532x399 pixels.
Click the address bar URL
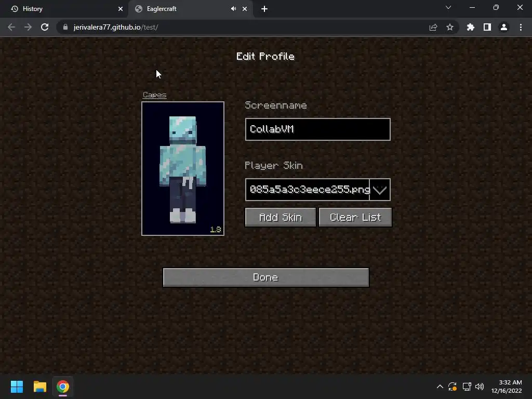(x=116, y=27)
